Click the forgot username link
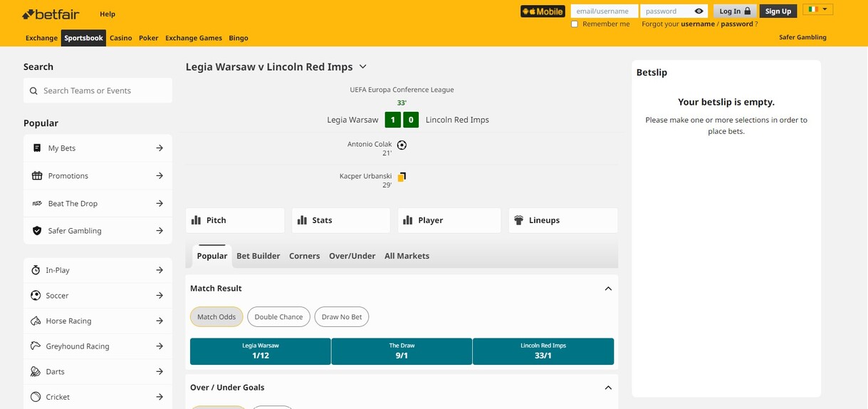Viewport: 868px width, 409px height. [698, 24]
